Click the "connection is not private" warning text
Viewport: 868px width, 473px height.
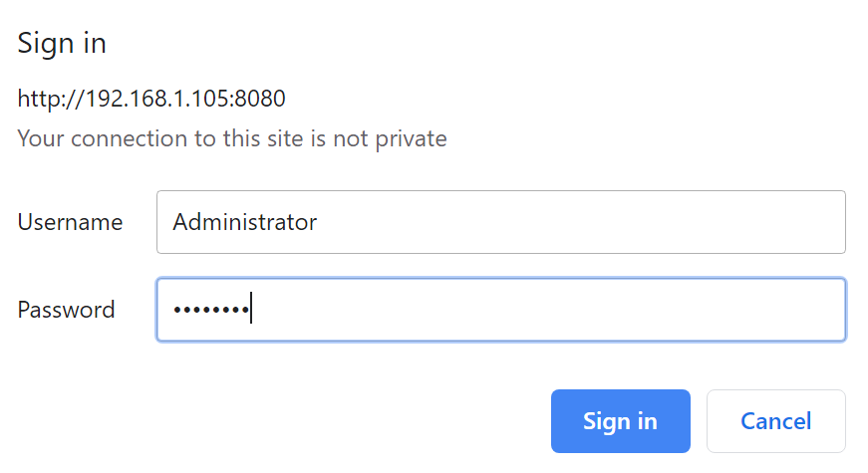click(231, 138)
